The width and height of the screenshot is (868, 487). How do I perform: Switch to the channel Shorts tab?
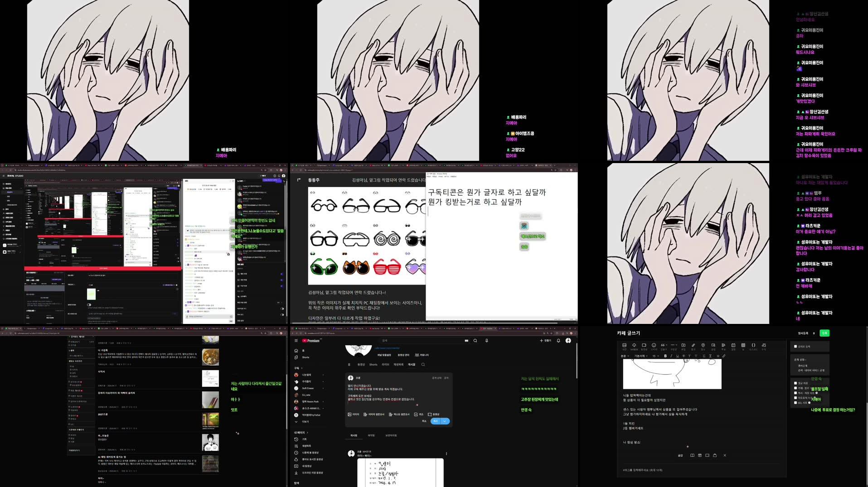373,364
